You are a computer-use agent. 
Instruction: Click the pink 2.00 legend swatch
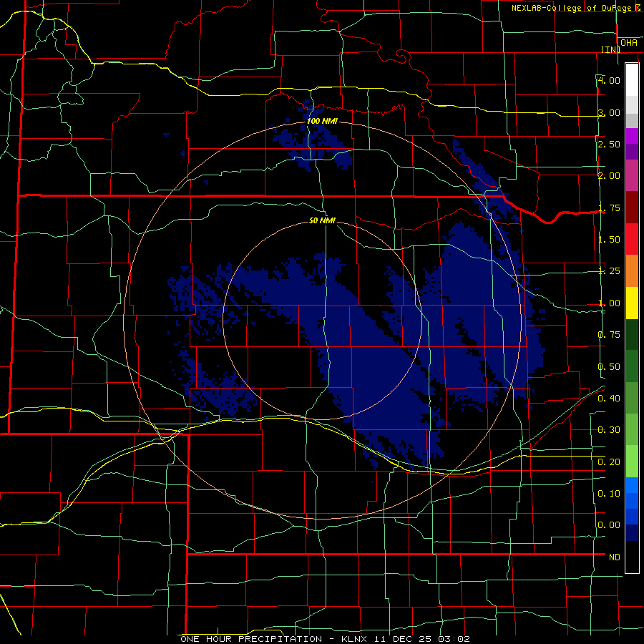point(632,176)
